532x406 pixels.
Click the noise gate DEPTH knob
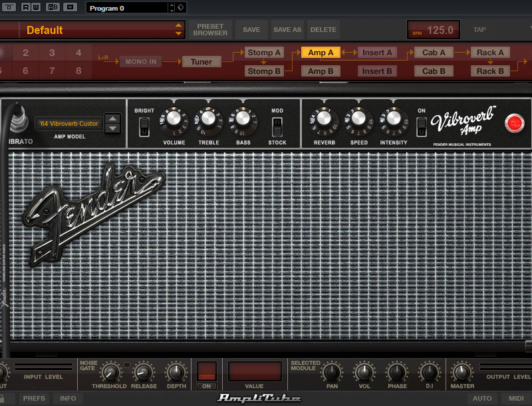point(176,373)
